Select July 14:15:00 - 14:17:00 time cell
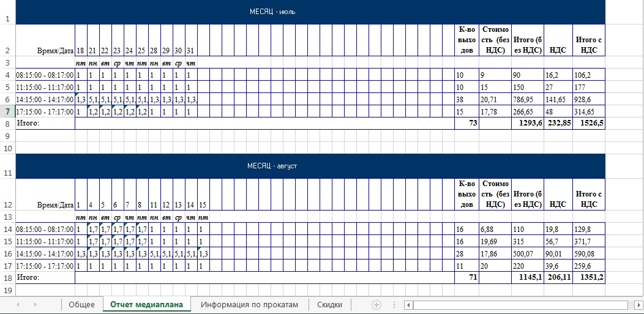 tap(45, 99)
